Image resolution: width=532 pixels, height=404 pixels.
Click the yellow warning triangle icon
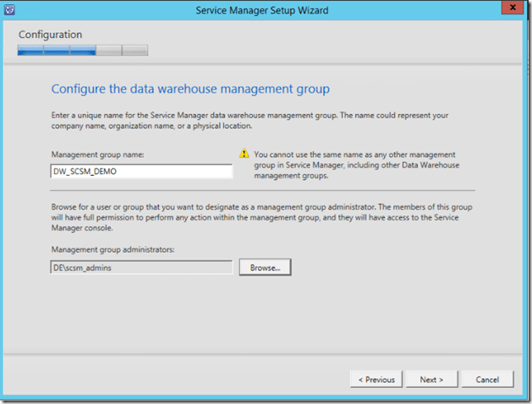pyautogui.click(x=244, y=155)
